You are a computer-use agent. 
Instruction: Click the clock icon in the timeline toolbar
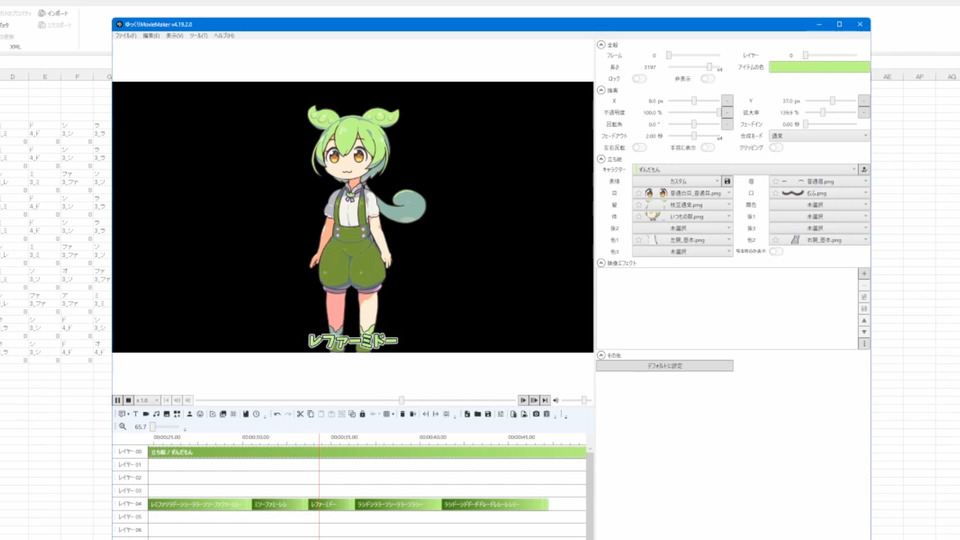coord(257,414)
